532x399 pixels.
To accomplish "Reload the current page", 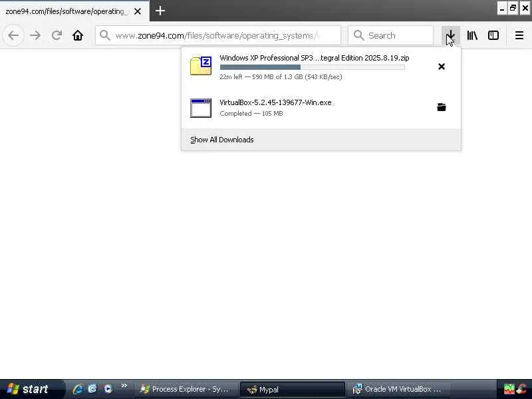I will pos(57,35).
